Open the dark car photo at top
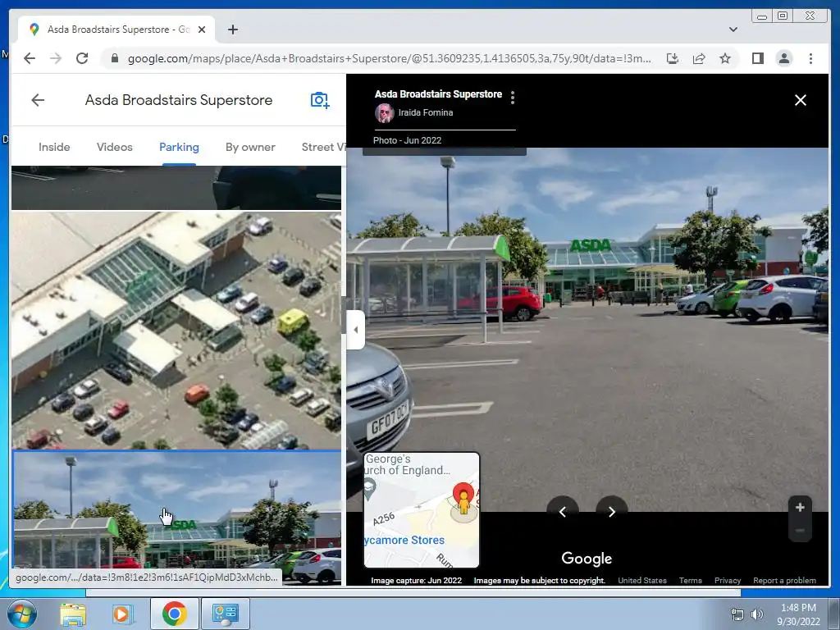 pos(176,188)
